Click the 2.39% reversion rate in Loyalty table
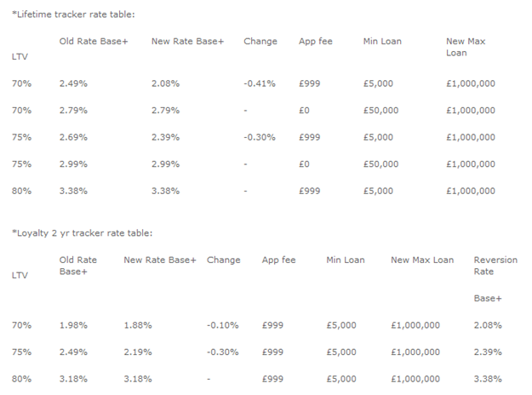This screenshot has width=532, height=395. tap(488, 352)
